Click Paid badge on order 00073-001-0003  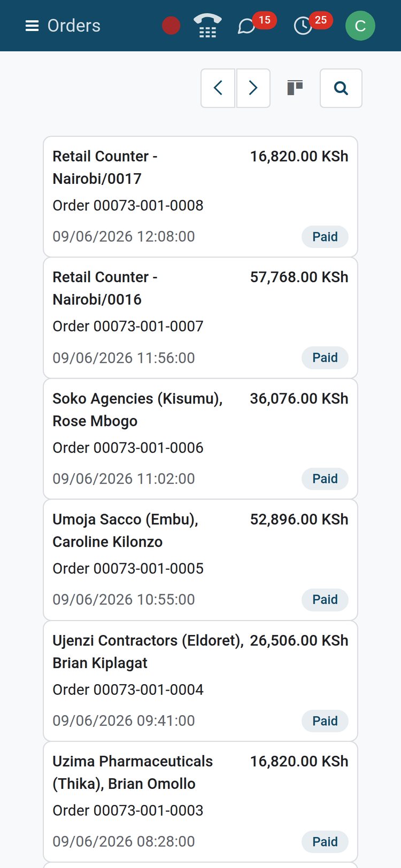[x=325, y=842]
